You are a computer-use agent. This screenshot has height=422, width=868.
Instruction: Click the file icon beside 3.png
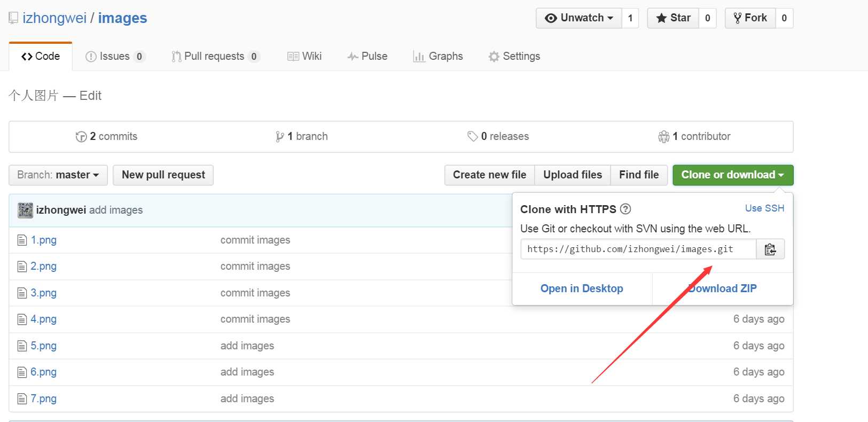22,293
